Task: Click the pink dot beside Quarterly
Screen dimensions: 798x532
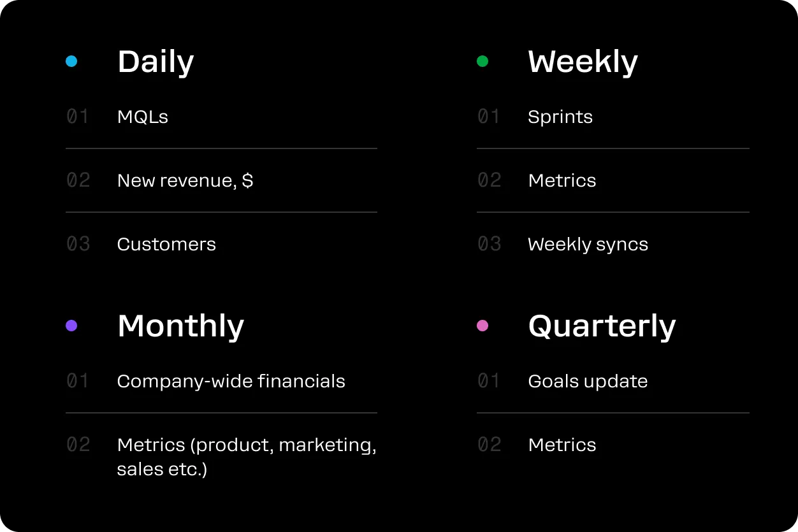Action: 482,326
